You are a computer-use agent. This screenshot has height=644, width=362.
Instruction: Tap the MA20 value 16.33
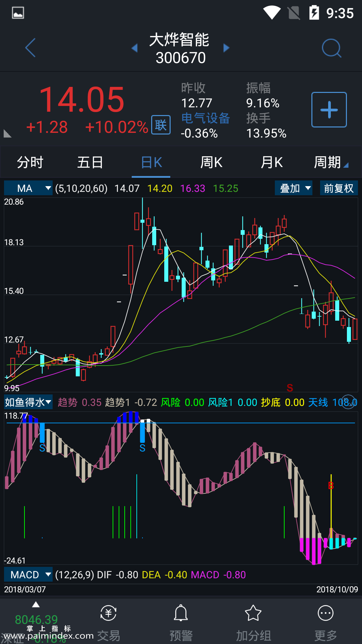coord(193,188)
